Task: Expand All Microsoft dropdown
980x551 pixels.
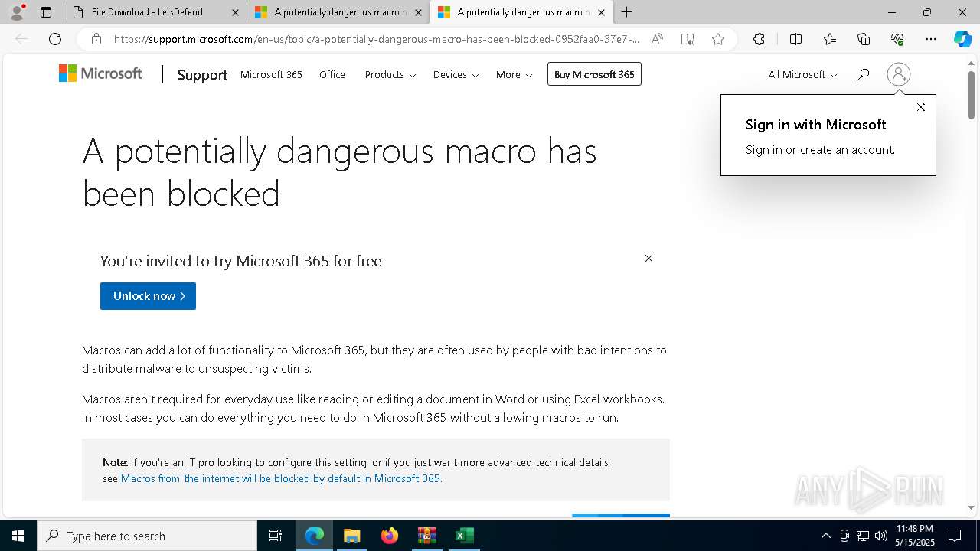Action: (802, 74)
